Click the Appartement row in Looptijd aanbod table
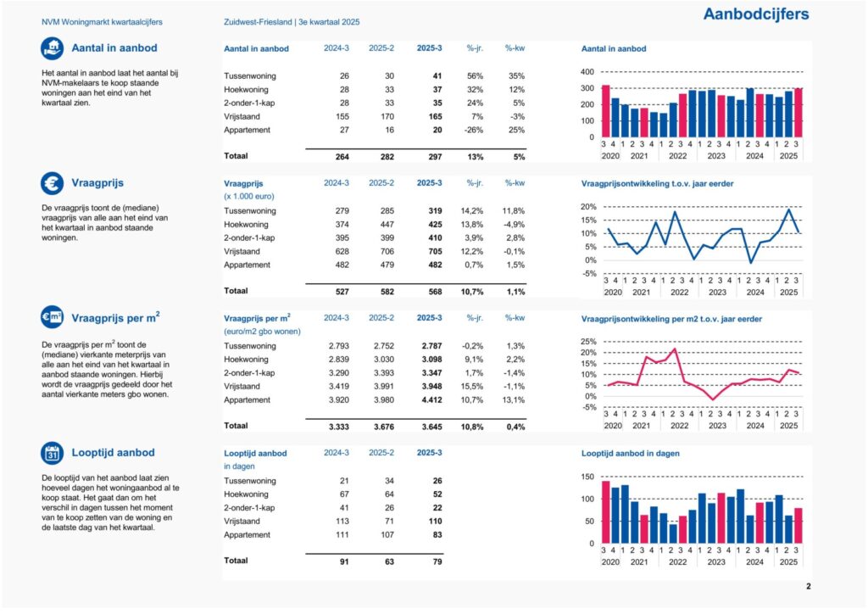The height and width of the screenshot is (614, 868). pos(248,534)
